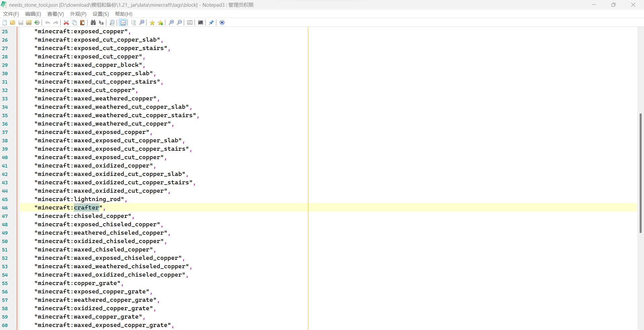
Task: Click the New file icon
Action: (5, 22)
